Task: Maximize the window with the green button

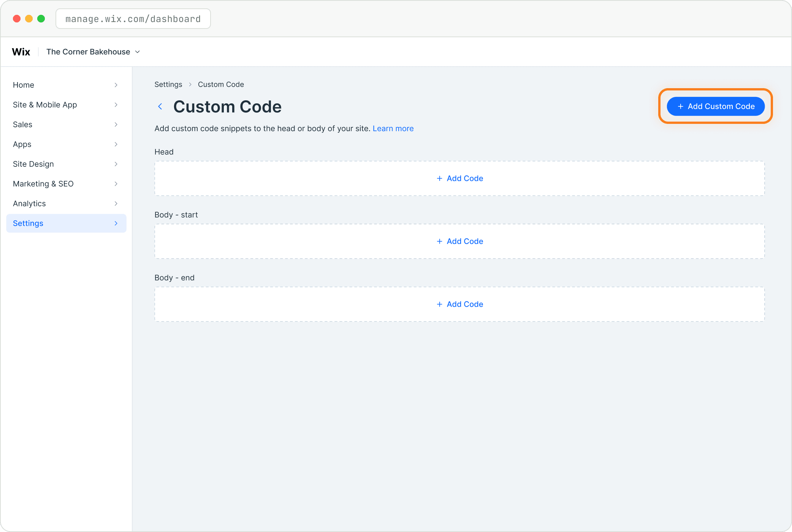Action: pos(41,19)
